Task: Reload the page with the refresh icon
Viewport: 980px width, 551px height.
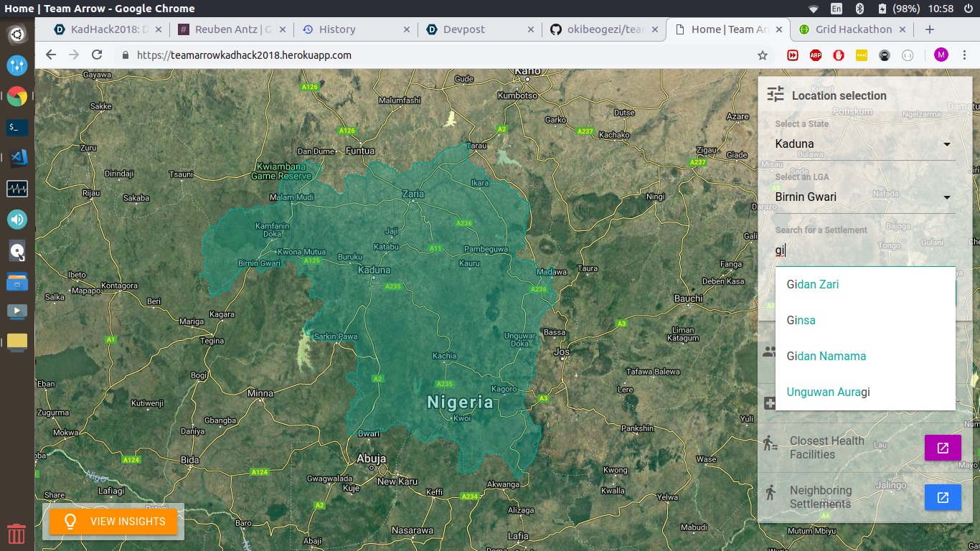Action: click(x=97, y=55)
